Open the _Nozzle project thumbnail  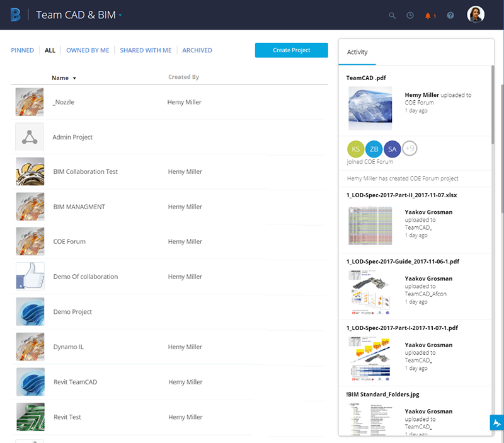[30, 102]
